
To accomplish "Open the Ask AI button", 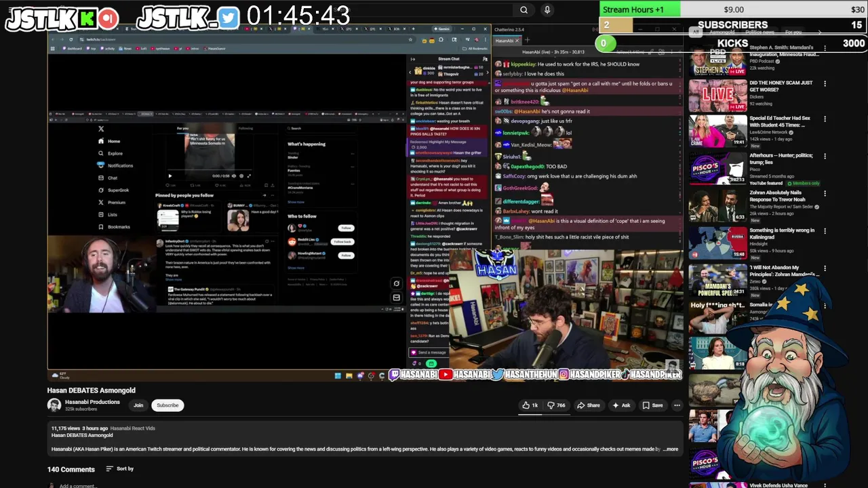I will tap(621, 405).
